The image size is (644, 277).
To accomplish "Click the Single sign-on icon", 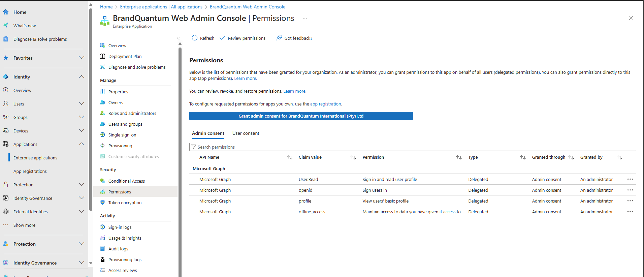I will point(102,135).
